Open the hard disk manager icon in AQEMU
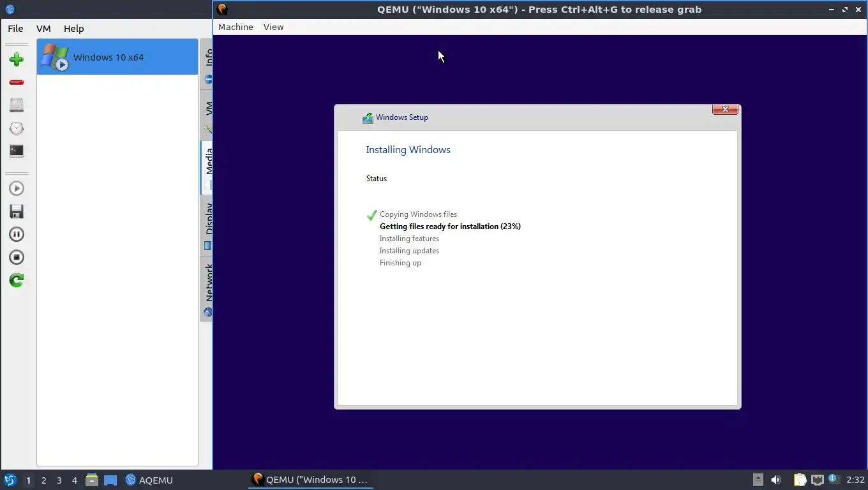The image size is (868, 490). pos(17,105)
